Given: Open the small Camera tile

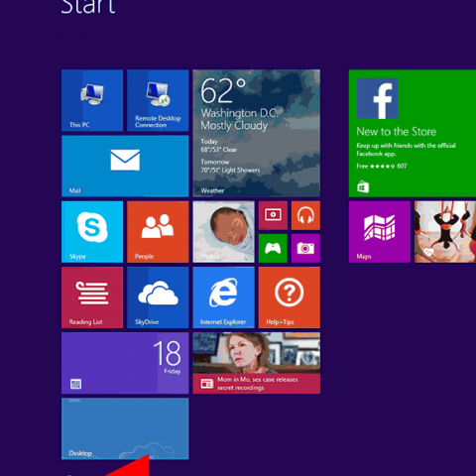Looking at the screenshot, I should (x=305, y=248).
